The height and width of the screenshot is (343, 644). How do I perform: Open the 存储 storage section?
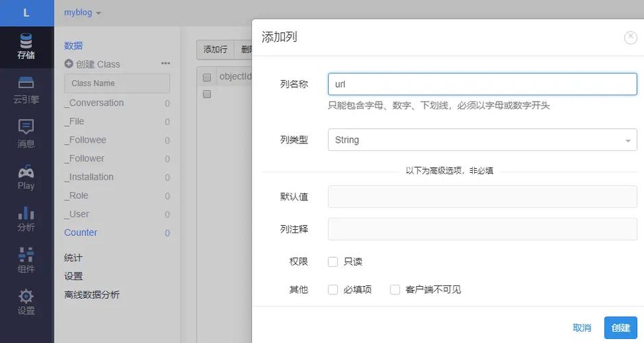[x=26, y=47]
